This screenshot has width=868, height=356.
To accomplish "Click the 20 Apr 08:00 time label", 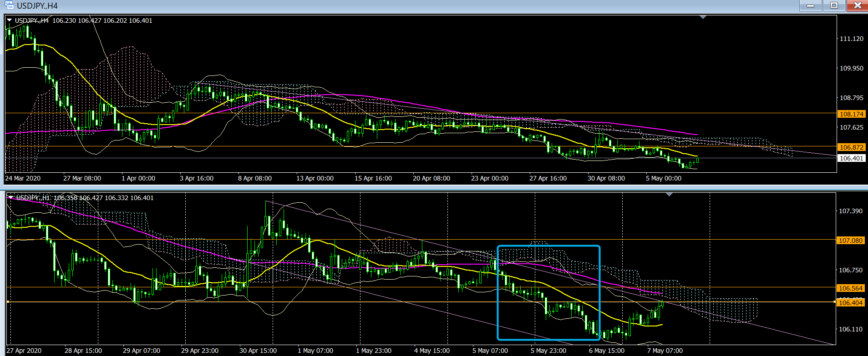I will 431,178.
